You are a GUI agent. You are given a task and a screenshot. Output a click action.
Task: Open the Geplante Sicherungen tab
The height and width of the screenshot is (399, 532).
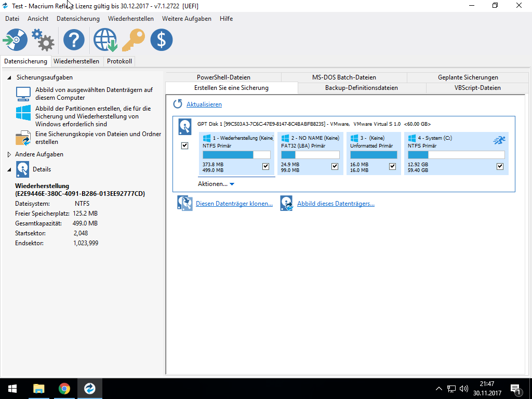coord(468,77)
